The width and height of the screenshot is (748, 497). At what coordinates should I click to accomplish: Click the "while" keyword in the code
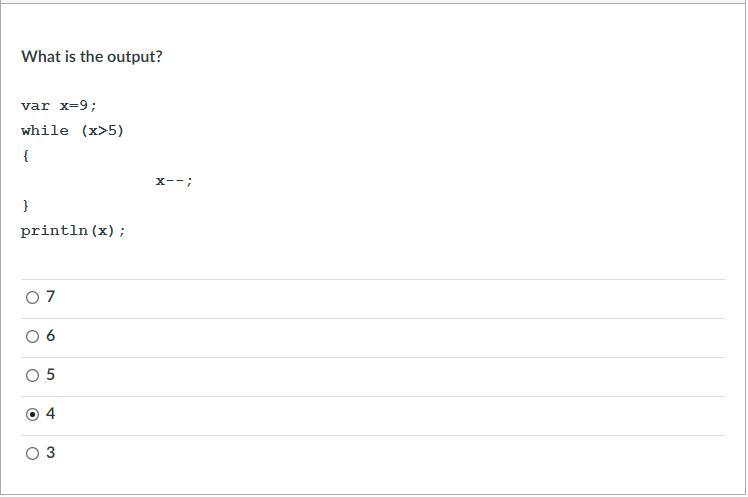pos(45,131)
